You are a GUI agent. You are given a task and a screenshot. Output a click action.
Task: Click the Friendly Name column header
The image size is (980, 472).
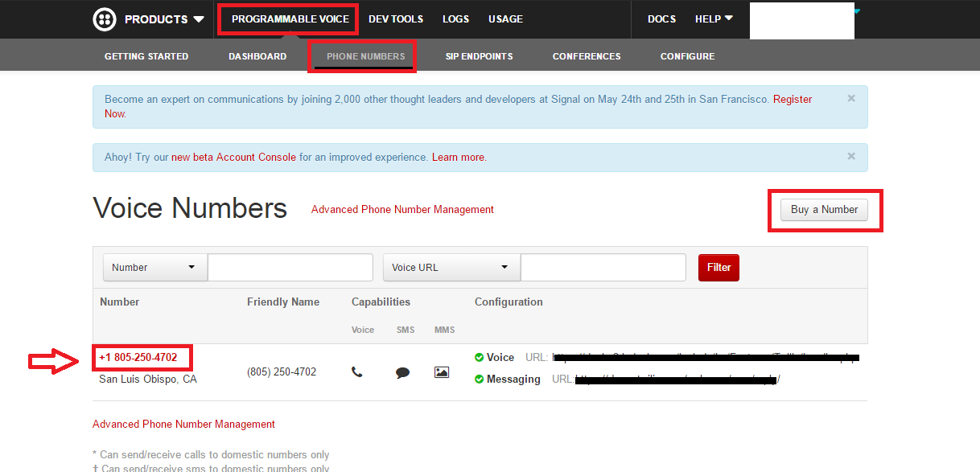283,302
